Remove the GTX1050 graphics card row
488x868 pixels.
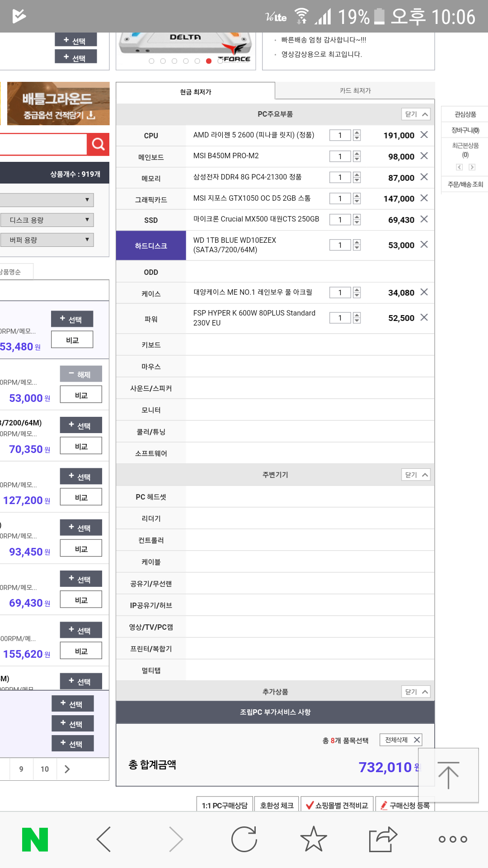[x=424, y=198]
